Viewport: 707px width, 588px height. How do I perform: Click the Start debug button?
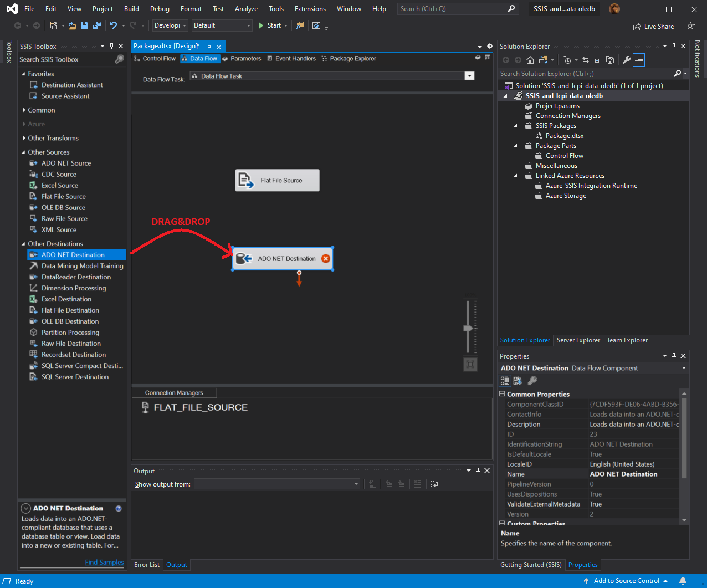point(270,25)
